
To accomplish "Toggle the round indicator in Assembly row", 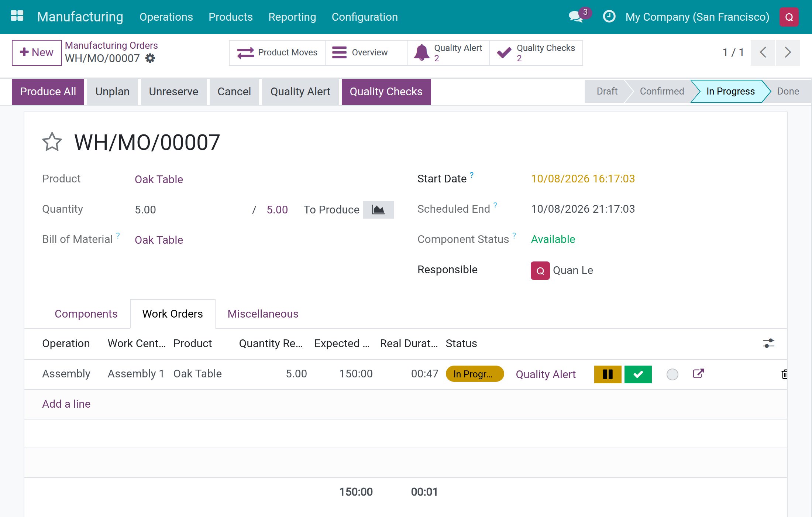I will pos(672,374).
